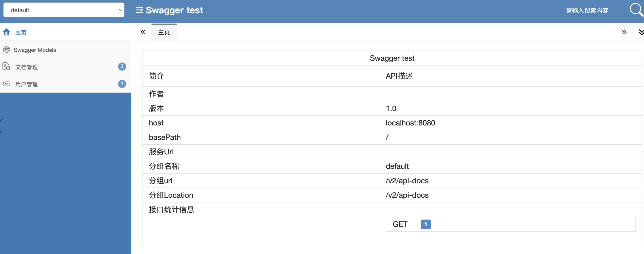Click the » icon on the tab bar
Screen dimensions: 644x254
625,32
